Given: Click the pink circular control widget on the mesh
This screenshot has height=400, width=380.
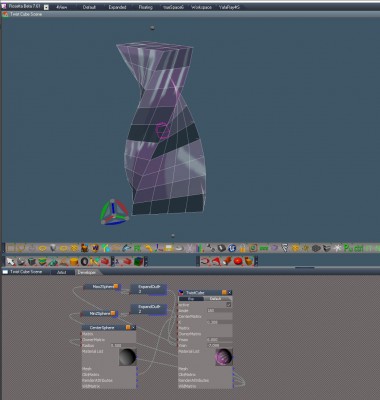Looking at the screenshot, I should pos(163,130).
